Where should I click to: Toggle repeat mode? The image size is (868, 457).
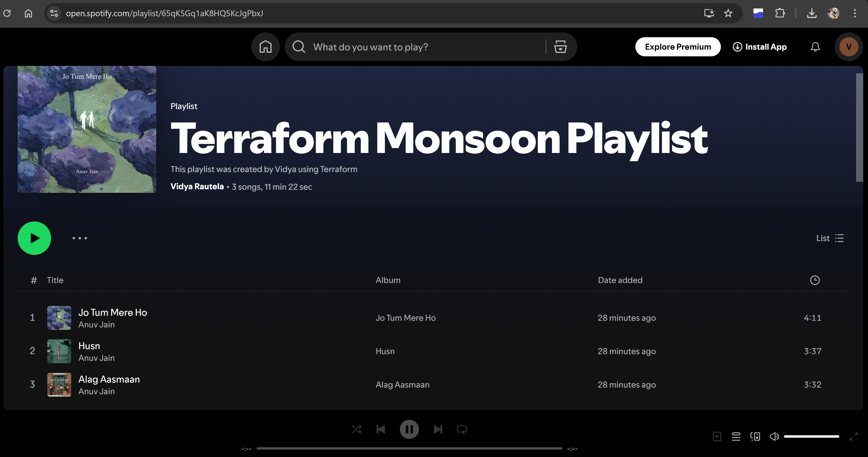tap(462, 429)
